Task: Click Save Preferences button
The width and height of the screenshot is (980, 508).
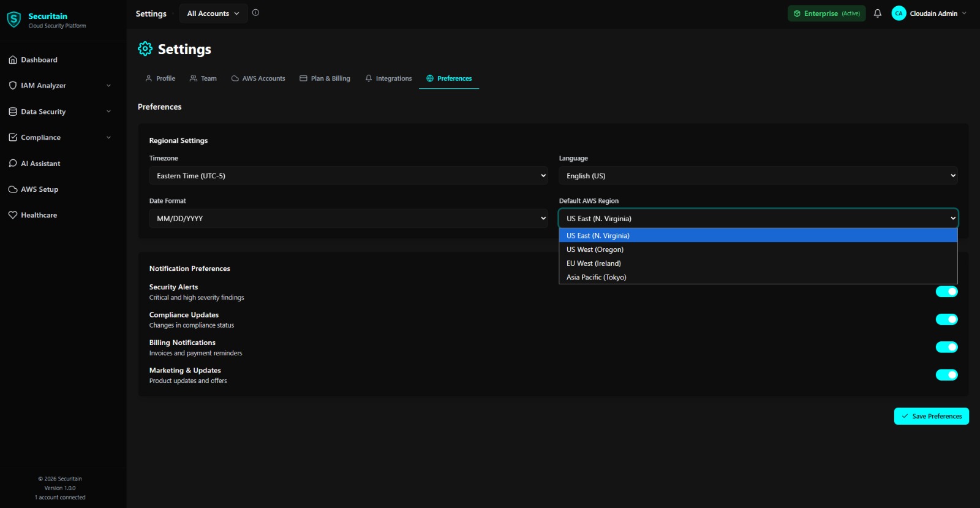Action: tap(931, 416)
